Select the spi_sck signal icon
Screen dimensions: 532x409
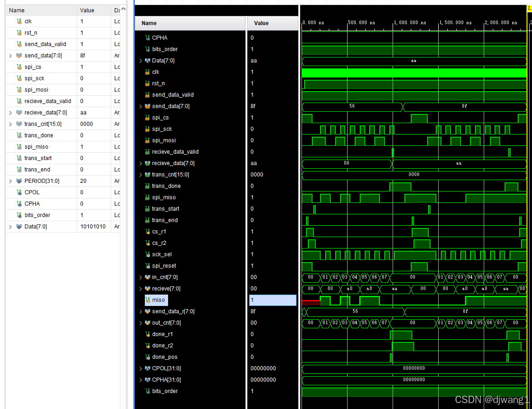[148, 129]
